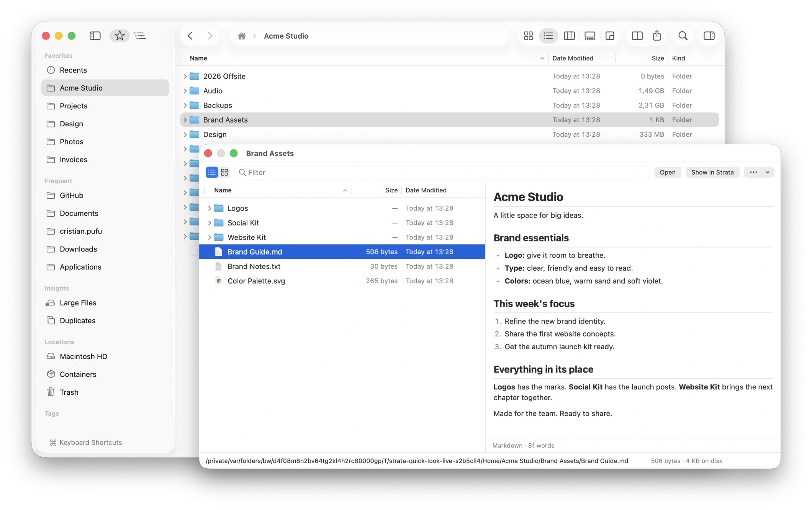Select Color Palette.svg file

[x=342, y=281]
